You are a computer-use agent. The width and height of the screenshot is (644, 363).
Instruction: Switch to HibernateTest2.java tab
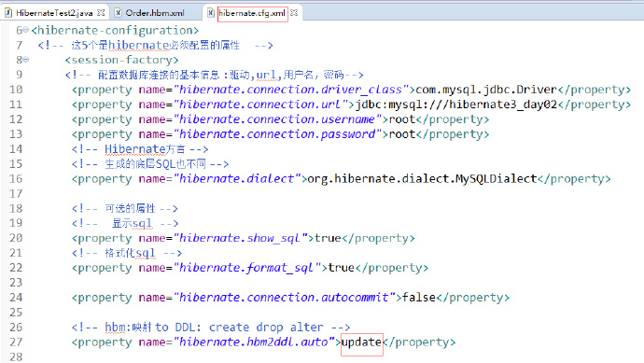click(54, 13)
